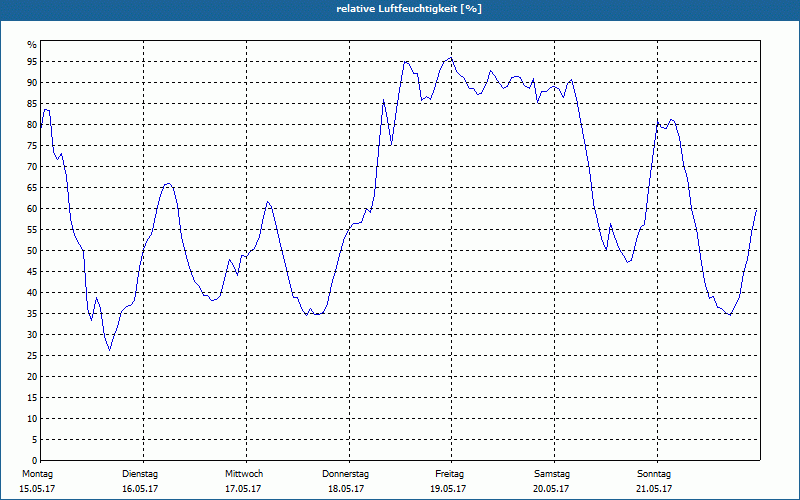This screenshot has height=500, width=800.
Task: Click the 'Sonntag' day label
Action: point(654,474)
